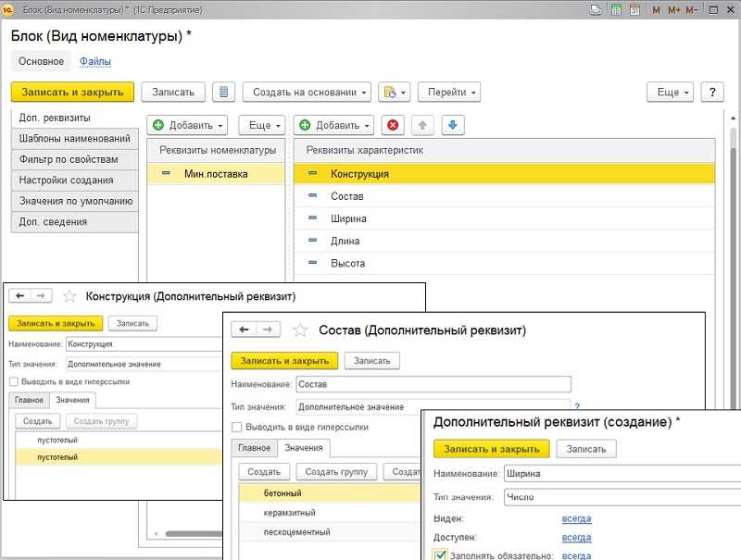Click the horizontal scrollbar under Реквизиты номенклатуры
This screenshot has width=741, height=560.
click(194, 533)
